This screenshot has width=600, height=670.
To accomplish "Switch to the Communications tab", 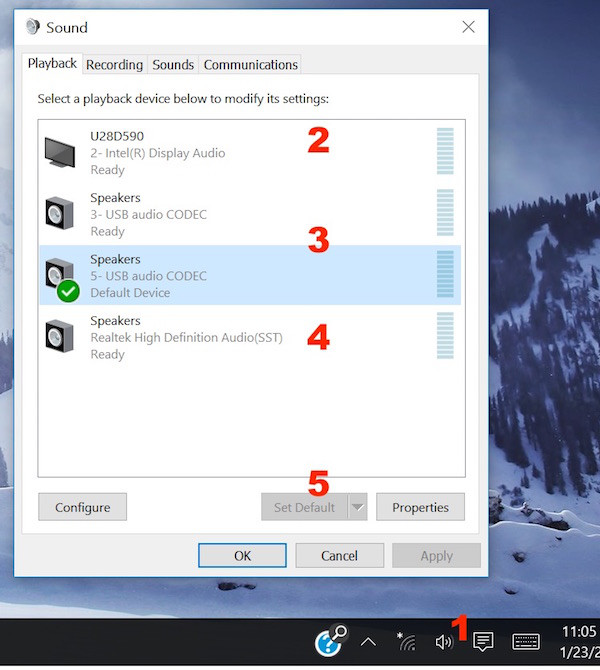I will point(250,65).
